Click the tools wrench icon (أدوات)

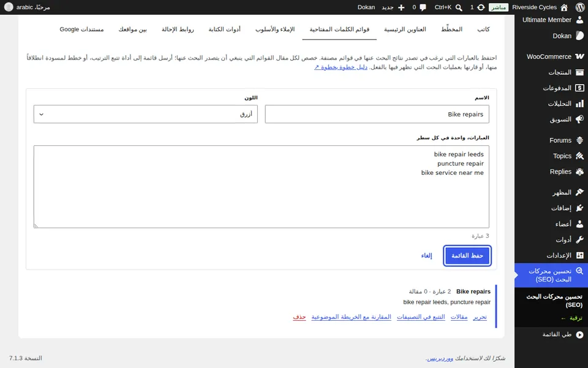coord(579,240)
